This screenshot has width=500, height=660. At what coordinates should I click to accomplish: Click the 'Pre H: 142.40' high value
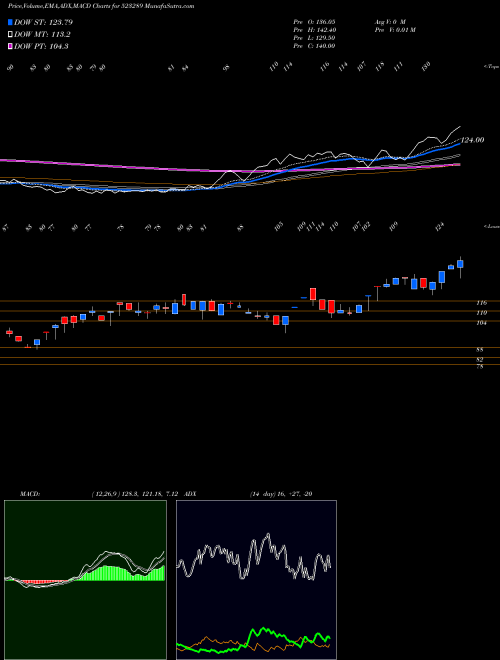pyautogui.click(x=314, y=30)
